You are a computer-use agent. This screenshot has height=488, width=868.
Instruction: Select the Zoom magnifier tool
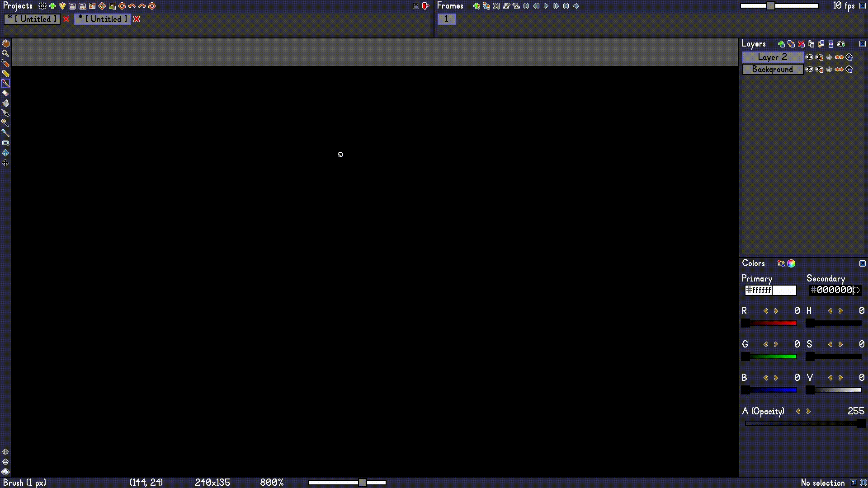click(x=5, y=54)
